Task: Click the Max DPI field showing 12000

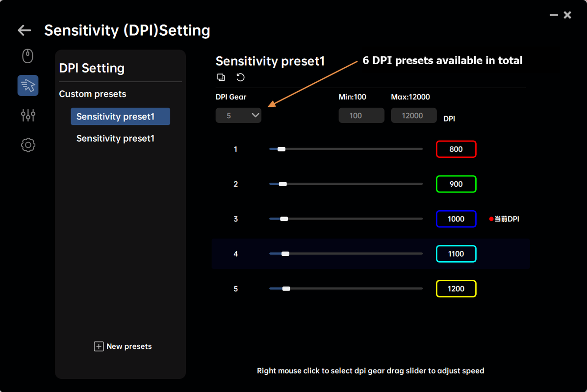Action: coord(414,115)
